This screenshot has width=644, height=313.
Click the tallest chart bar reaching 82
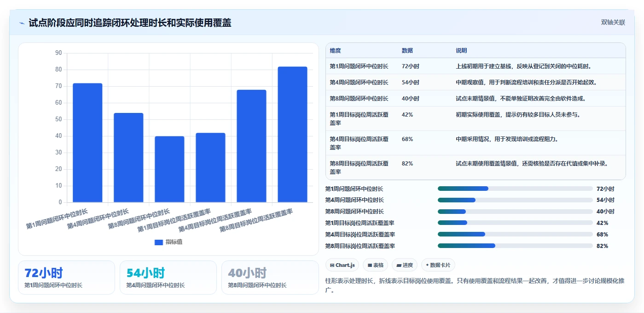[x=292, y=135]
